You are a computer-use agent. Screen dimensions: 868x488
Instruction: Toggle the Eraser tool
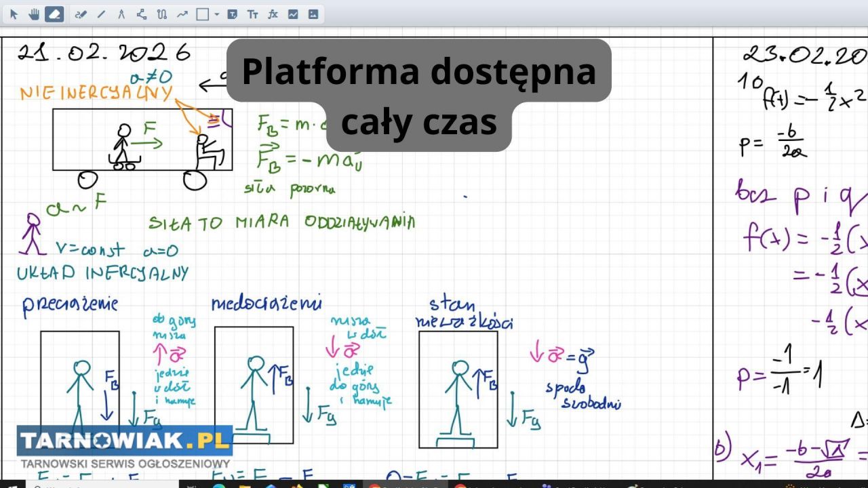click(x=55, y=14)
